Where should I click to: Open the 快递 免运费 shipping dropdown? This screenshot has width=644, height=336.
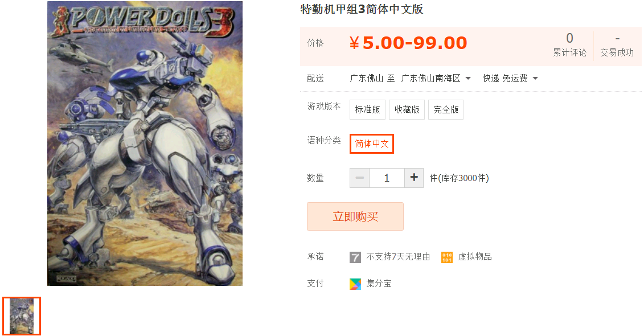coord(510,78)
